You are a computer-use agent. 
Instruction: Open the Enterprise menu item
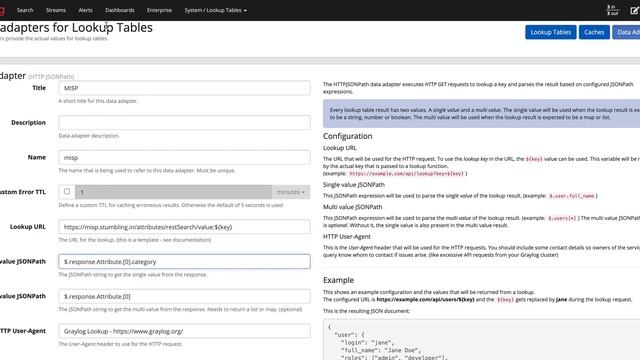point(159,10)
